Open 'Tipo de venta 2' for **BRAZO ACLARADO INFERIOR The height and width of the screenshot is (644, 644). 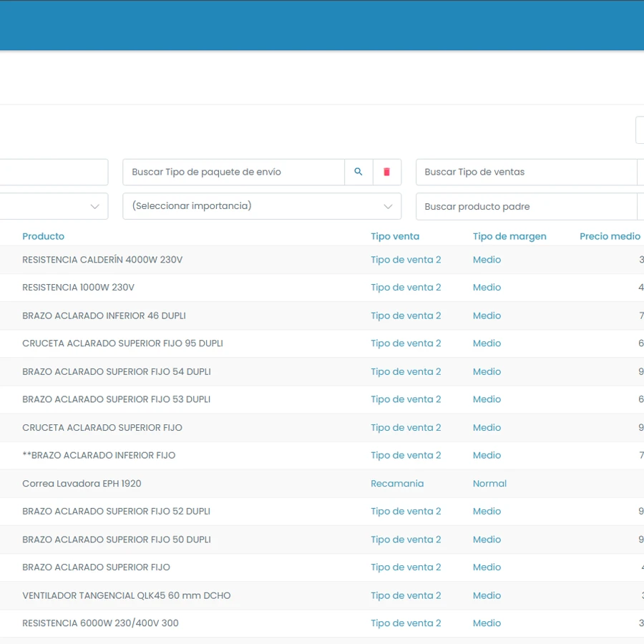point(406,456)
